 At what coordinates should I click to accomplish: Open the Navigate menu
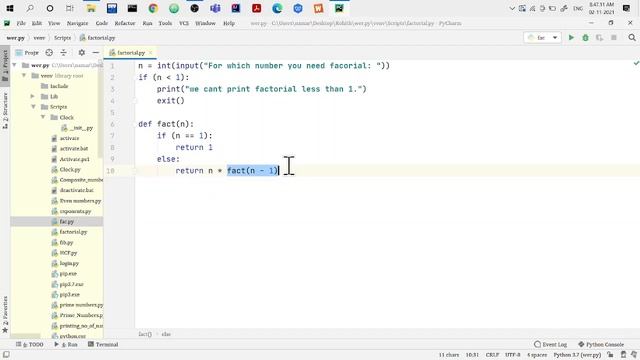(x=77, y=23)
